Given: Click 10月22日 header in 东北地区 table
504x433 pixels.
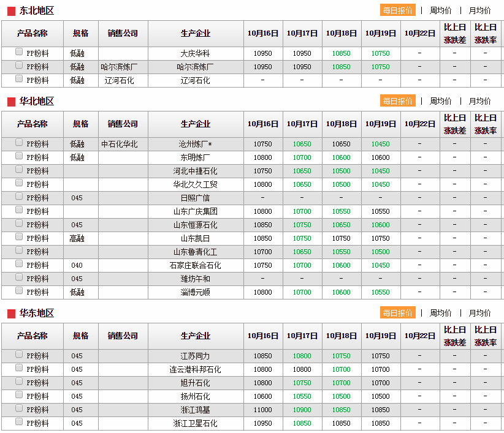Looking at the screenshot, I should coord(420,33).
